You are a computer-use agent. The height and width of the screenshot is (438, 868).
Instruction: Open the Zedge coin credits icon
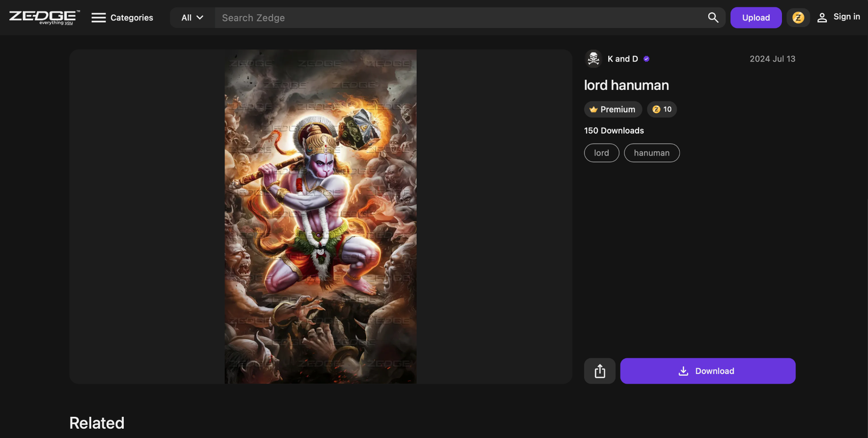pyautogui.click(x=798, y=17)
